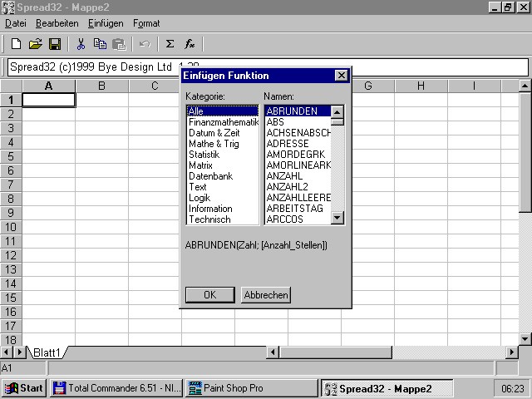Select the Mathe & Trig category

[x=223, y=144]
